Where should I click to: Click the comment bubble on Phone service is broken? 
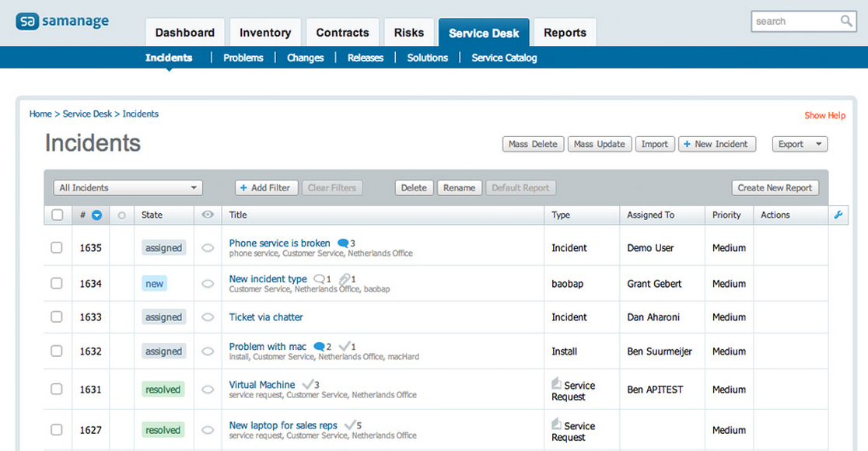[x=342, y=243]
